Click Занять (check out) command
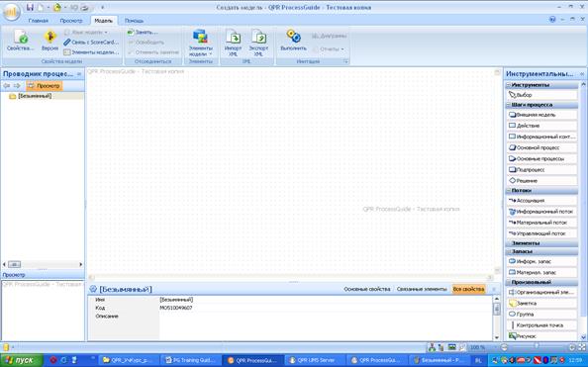 143,33
